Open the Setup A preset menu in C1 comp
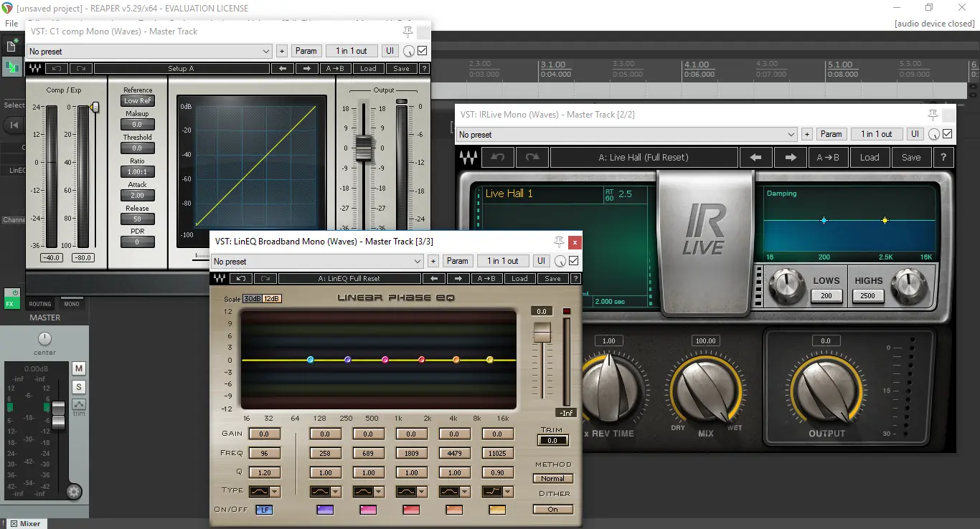 (182, 69)
